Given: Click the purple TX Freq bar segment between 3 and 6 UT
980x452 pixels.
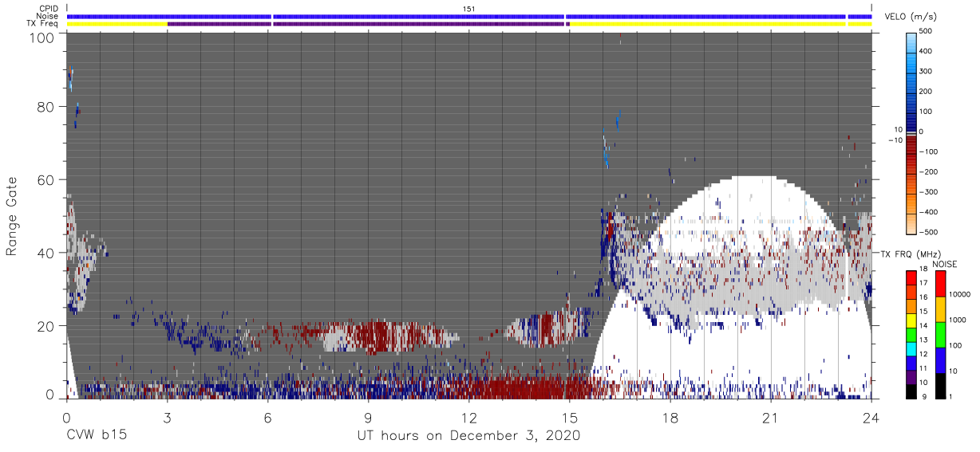Looking at the screenshot, I should (219, 24).
